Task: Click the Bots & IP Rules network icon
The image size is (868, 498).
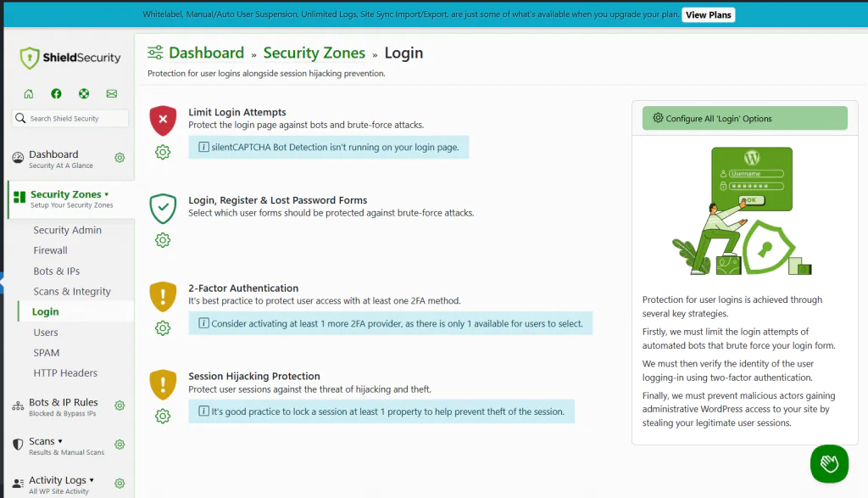Action: [x=18, y=406]
